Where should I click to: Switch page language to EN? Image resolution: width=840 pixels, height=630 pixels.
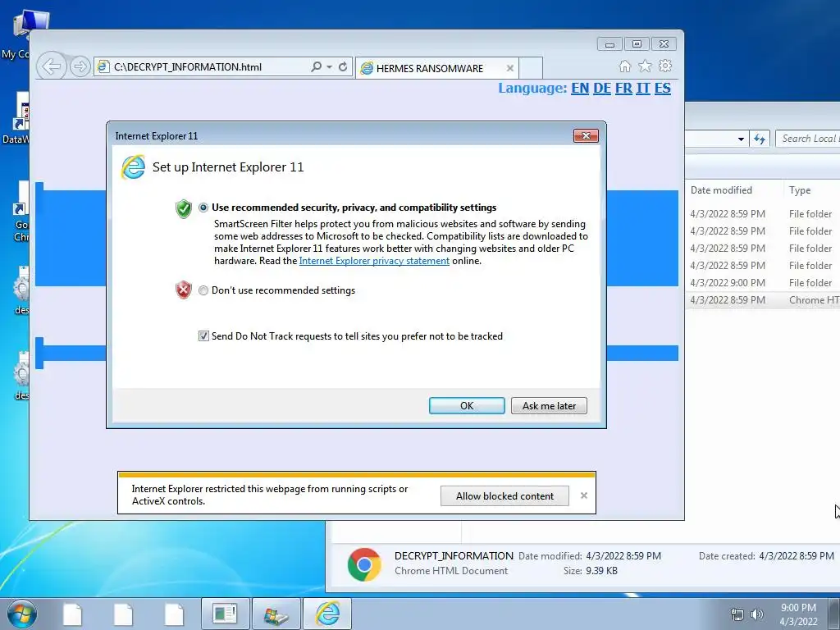[x=580, y=89]
